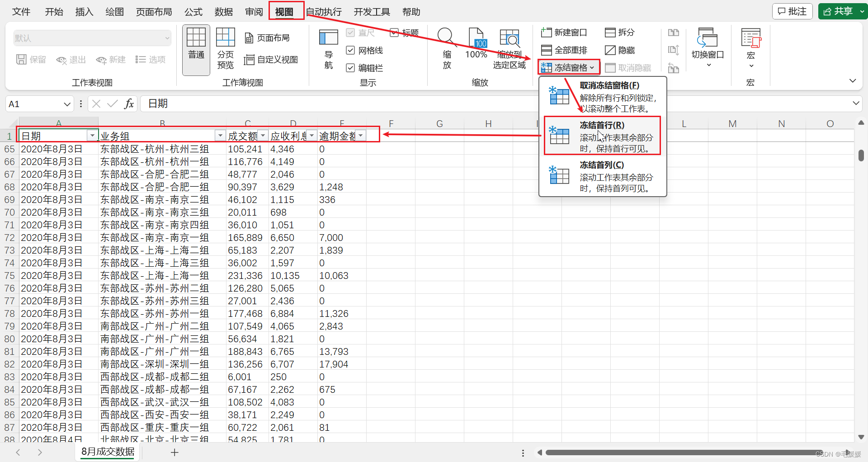Open the 文件 tab

point(21,12)
